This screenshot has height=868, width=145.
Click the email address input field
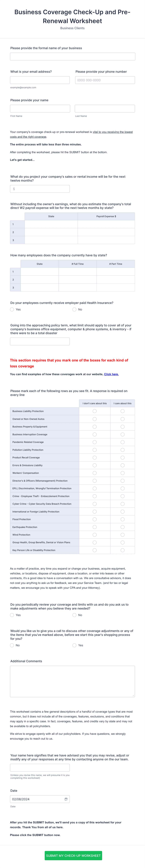[40, 80]
